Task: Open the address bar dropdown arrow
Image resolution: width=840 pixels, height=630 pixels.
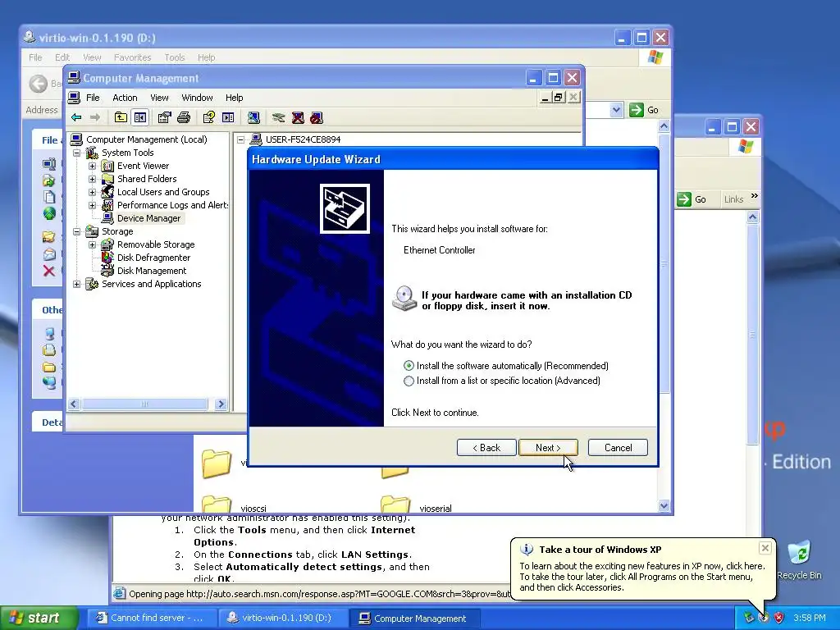Action: (x=616, y=110)
